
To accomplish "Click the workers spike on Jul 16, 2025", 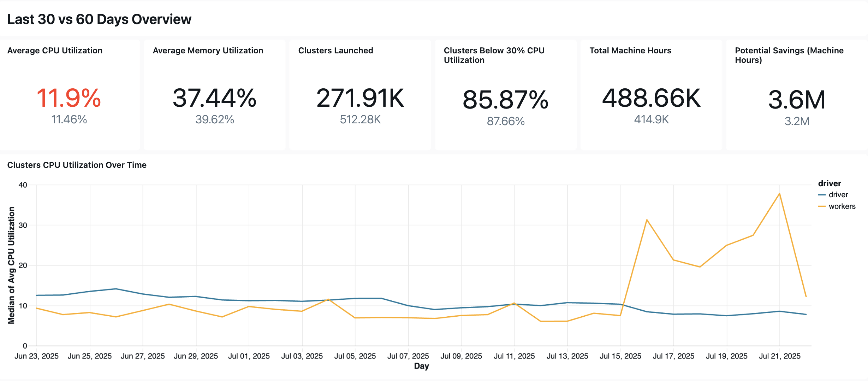I will click(x=646, y=219).
